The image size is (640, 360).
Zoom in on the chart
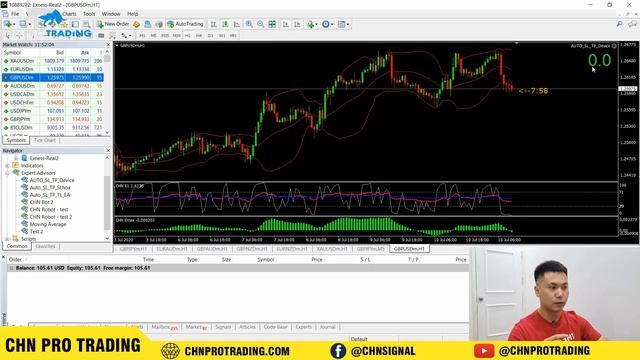point(249,24)
